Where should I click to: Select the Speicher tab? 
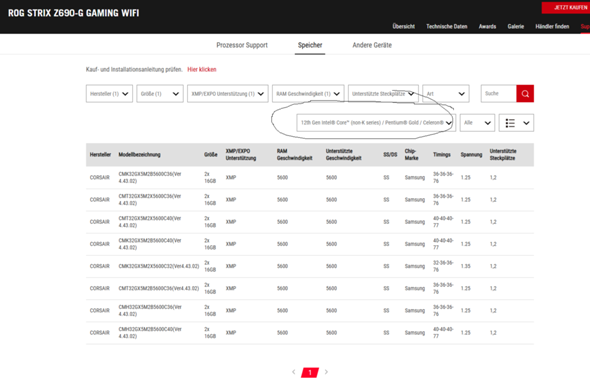(310, 45)
